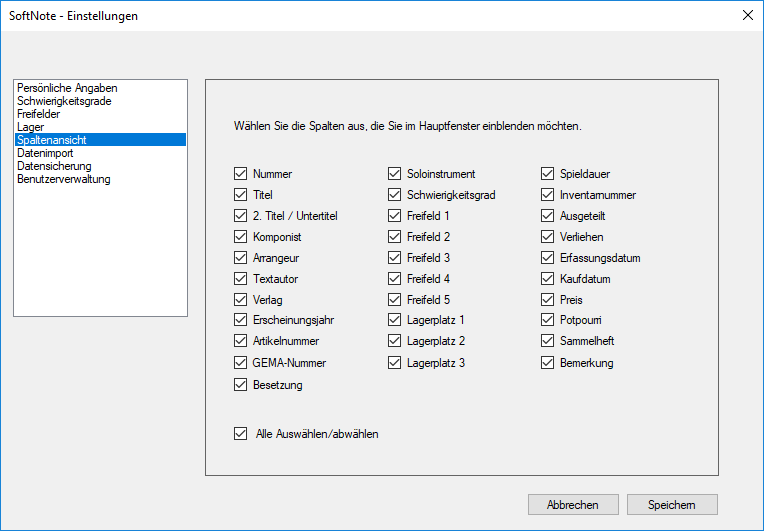Toggle Freifeld 3 checkbox
The width and height of the screenshot is (764, 531).
394,258
